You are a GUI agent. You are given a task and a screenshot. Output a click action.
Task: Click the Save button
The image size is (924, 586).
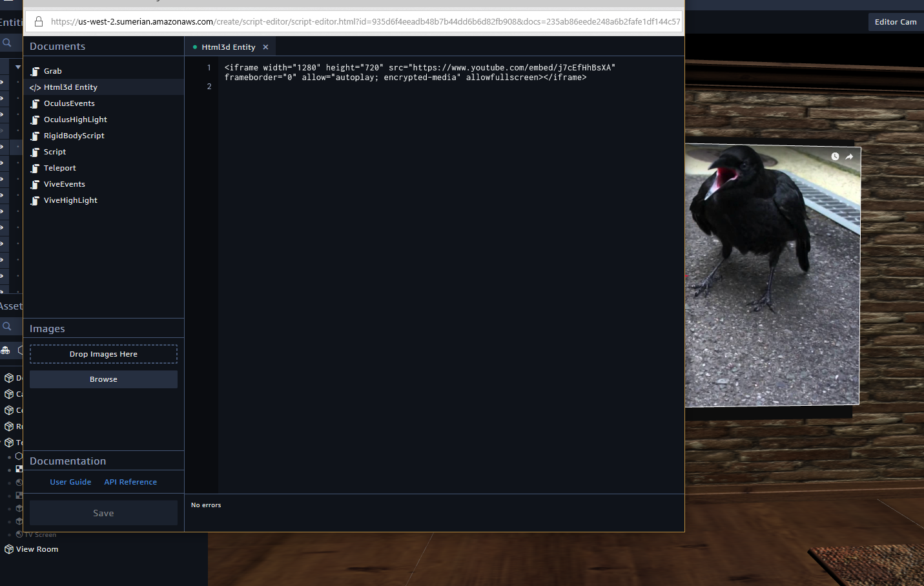pos(103,513)
